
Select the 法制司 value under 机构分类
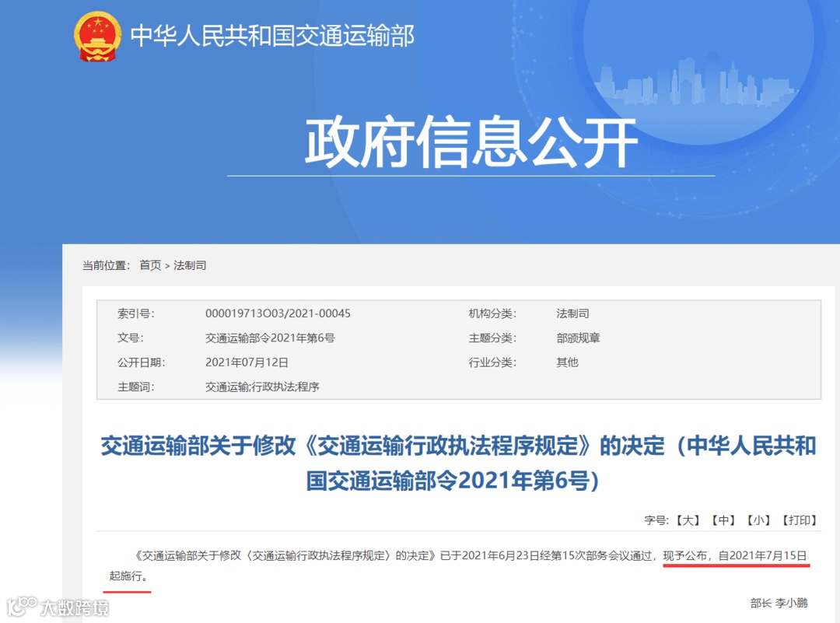click(x=572, y=313)
